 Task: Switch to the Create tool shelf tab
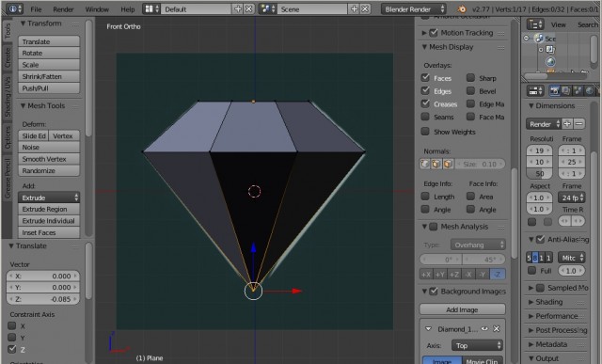(8, 57)
